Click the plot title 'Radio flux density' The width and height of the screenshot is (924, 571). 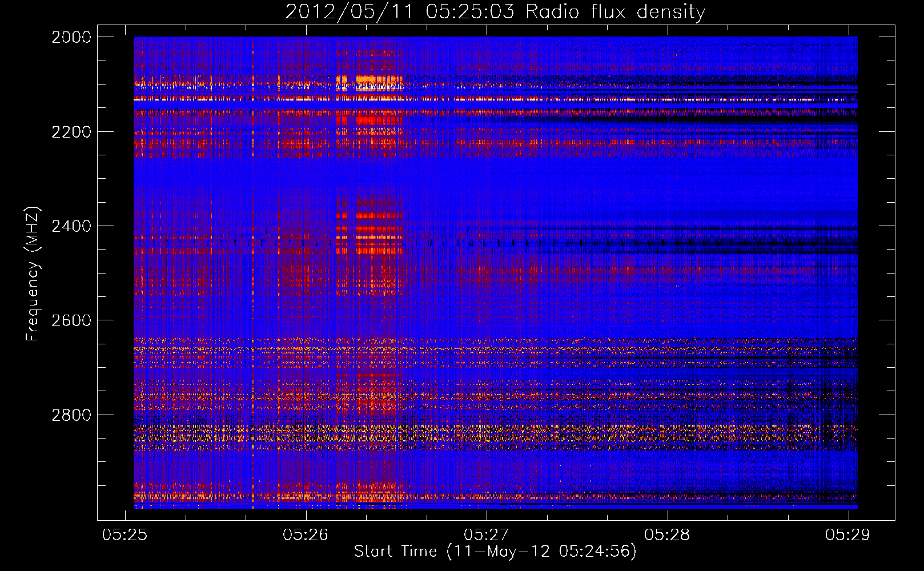pos(615,11)
